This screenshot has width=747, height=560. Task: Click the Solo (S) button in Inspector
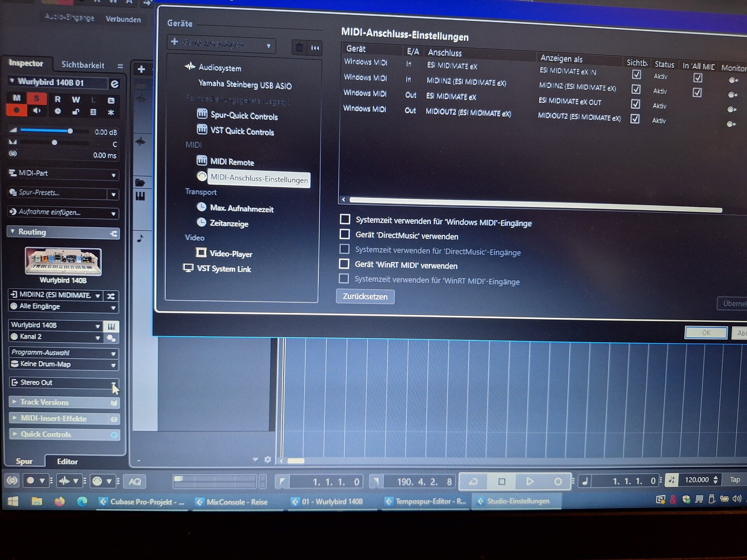(x=37, y=98)
